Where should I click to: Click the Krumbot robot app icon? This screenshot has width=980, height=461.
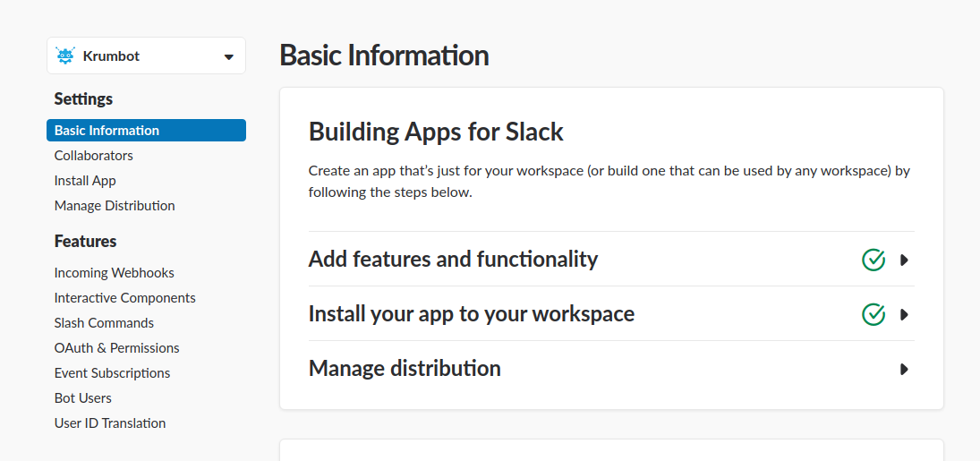point(65,55)
